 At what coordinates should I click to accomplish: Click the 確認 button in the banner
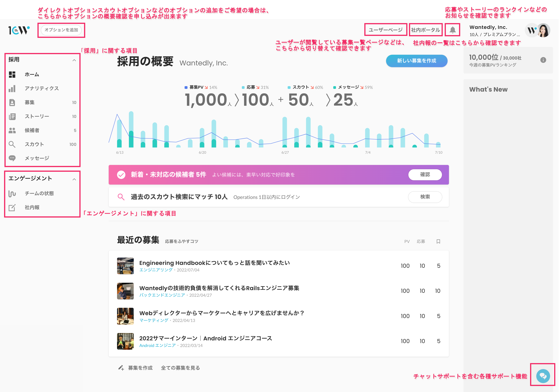[425, 175]
